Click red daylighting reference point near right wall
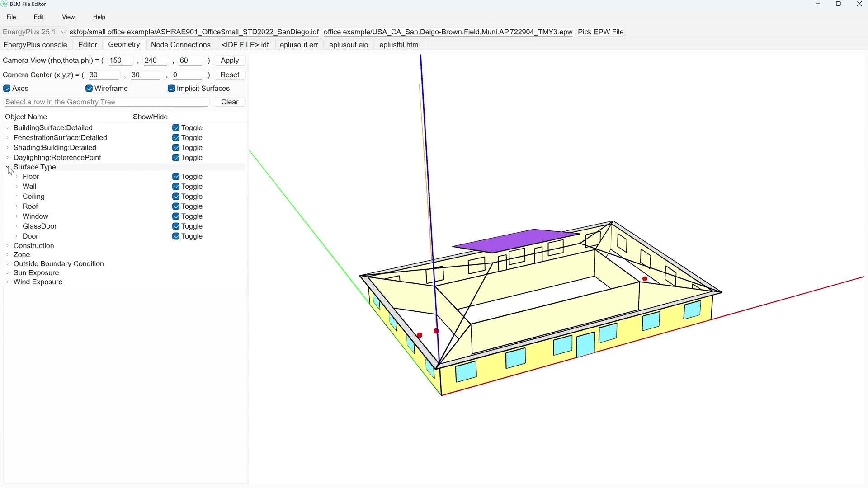Image resolution: width=868 pixels, height=488 pixels. (645, 279)
